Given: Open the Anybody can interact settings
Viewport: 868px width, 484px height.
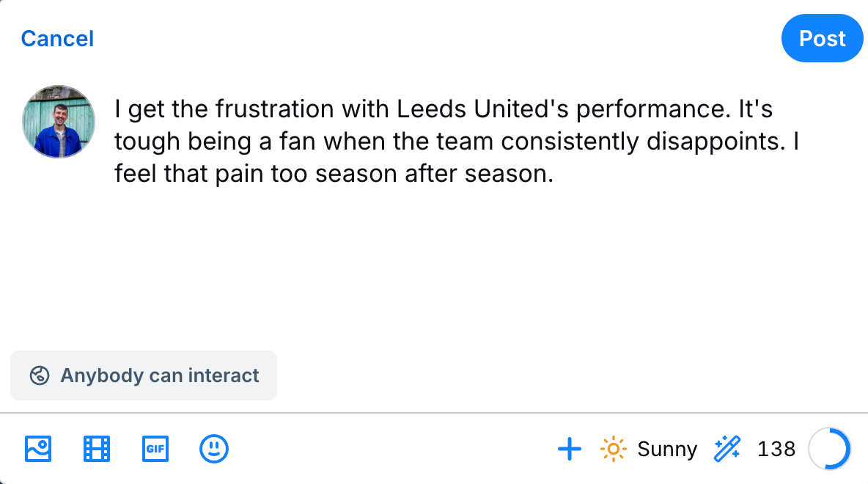Looking at the screenshot, I should pyautogui.click(x=144, y=375).
